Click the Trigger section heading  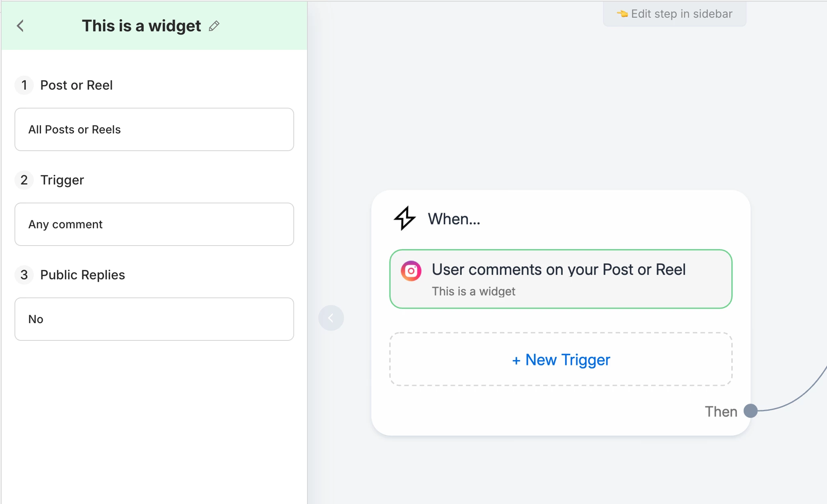[62, 180]
